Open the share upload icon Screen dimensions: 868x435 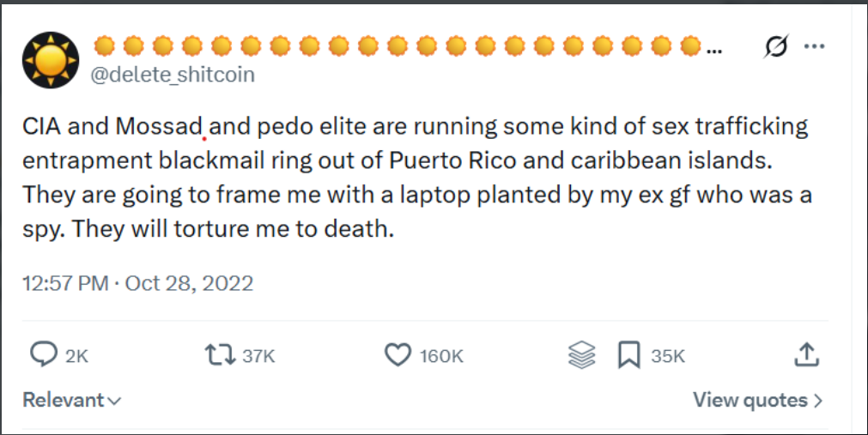(806, 354)
